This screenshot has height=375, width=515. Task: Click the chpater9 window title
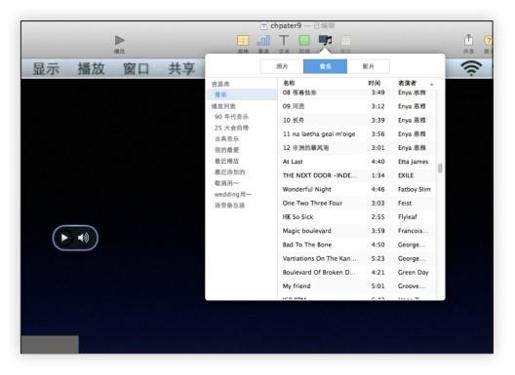pyautogui.click(x=286, y=26)
